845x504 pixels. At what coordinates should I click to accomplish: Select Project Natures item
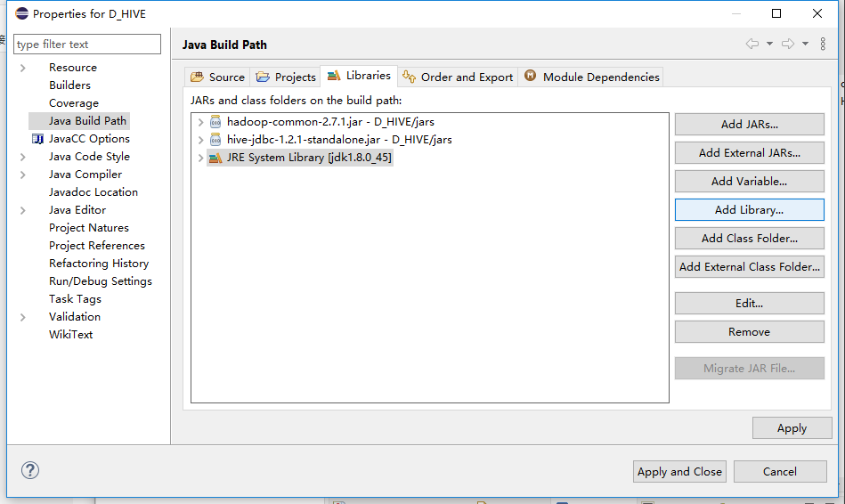pyautogui.click(x=89, y=227)
